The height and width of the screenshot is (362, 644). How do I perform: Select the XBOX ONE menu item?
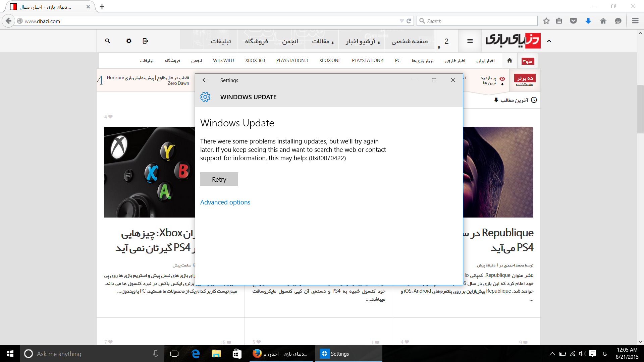coord(330,60)
